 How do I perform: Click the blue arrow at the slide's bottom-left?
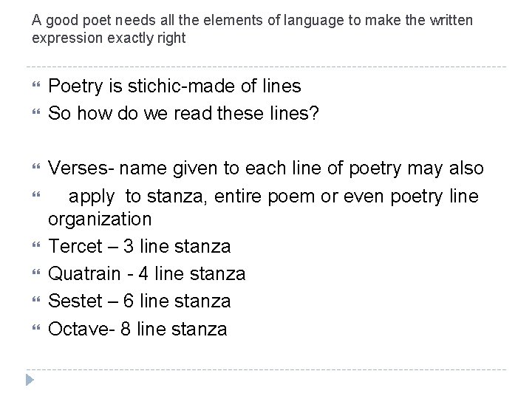(x=30, y=381)
